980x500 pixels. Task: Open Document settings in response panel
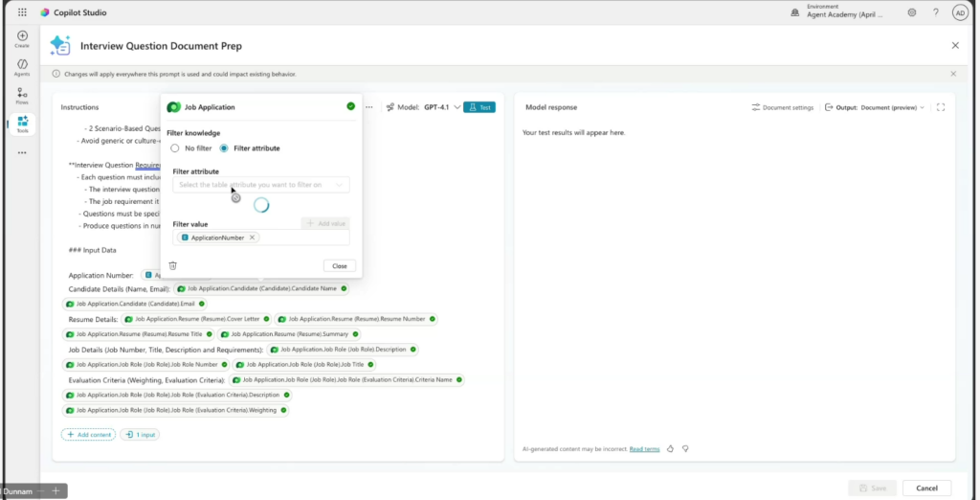tap(782, 107)
